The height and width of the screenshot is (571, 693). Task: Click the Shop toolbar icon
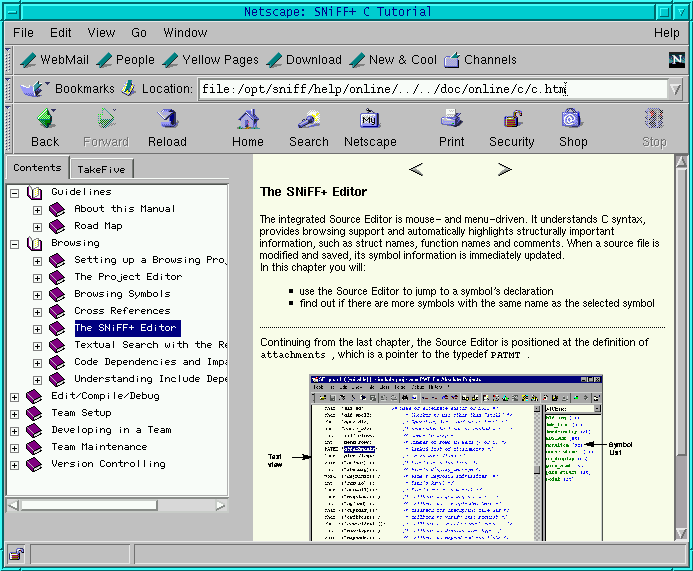tap(572, 120)
